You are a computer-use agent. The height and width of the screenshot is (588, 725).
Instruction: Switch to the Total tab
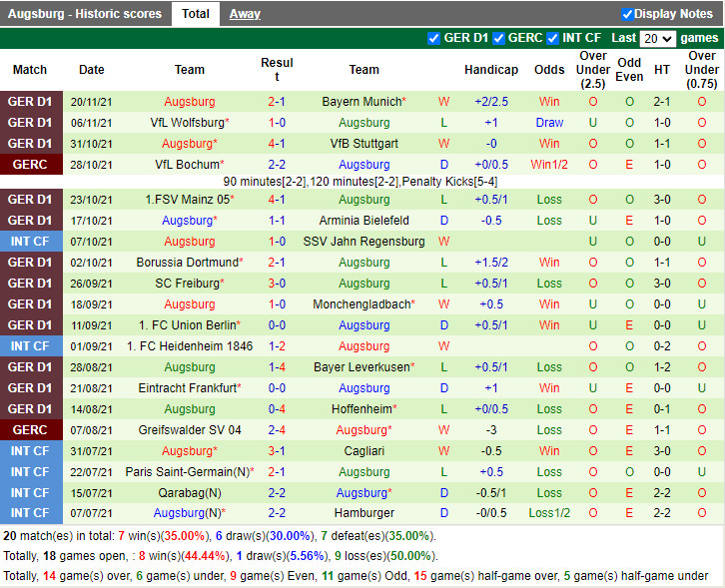pos(196,14)
